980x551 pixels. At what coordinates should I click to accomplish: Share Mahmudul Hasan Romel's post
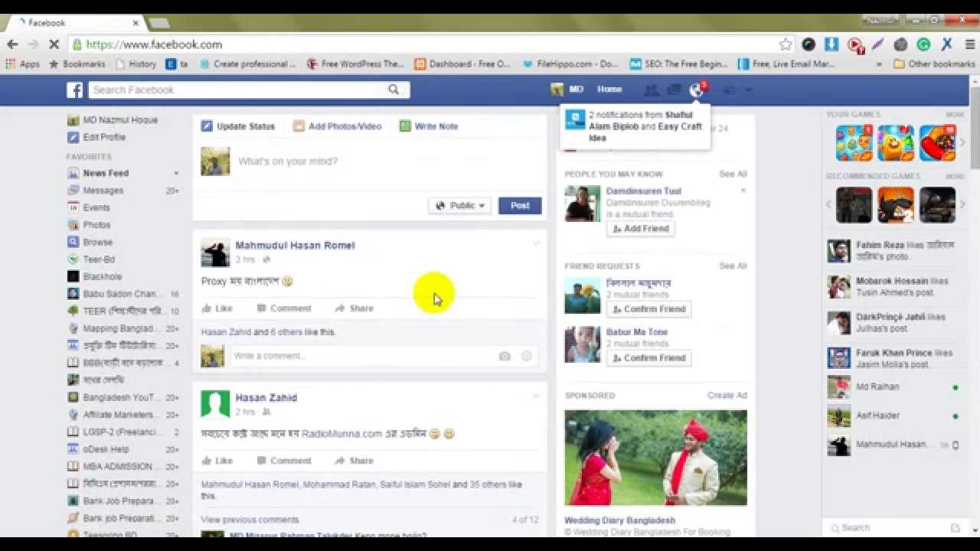coord(354,308)
